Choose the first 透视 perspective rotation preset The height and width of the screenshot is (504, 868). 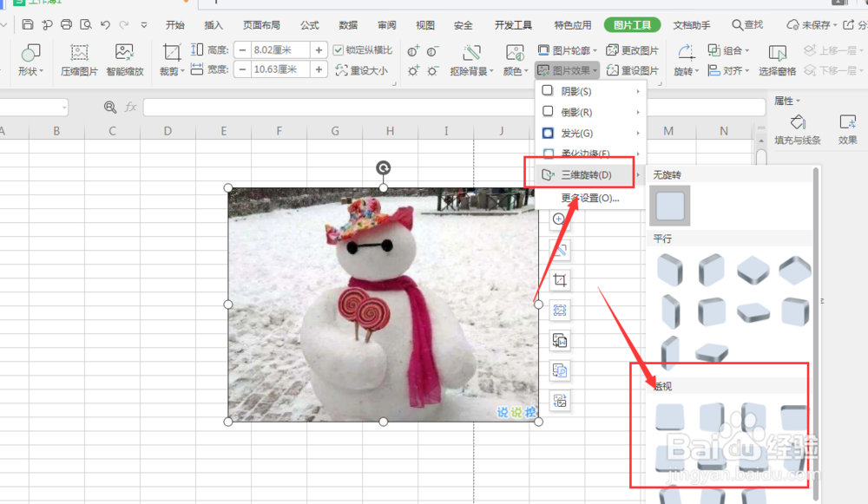point(670,416)
